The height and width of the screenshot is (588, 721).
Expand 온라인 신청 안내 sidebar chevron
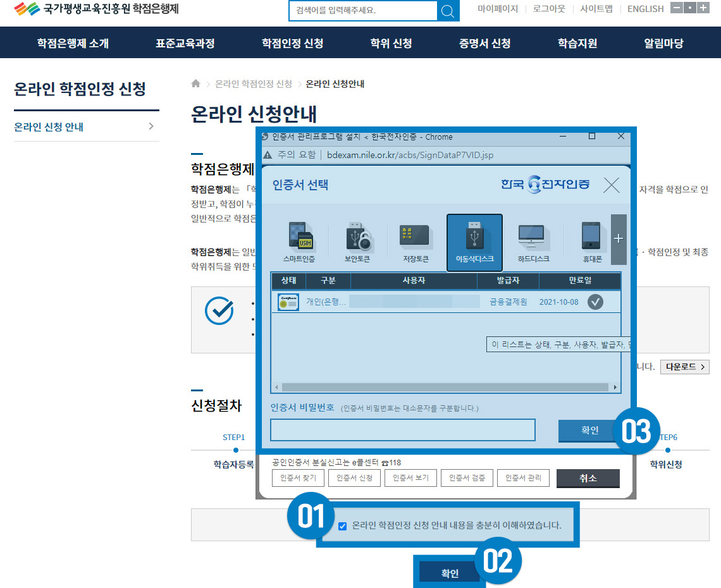coord(151,126)
